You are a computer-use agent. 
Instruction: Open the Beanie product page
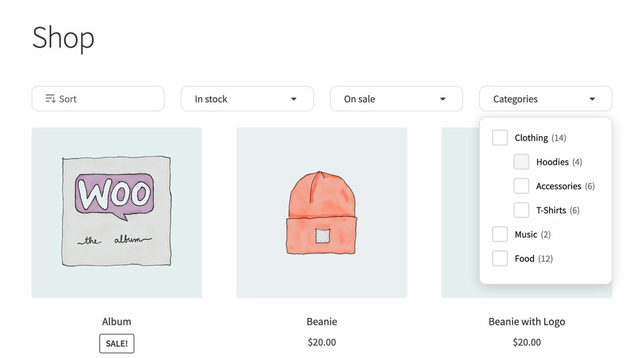coord(322,322)
